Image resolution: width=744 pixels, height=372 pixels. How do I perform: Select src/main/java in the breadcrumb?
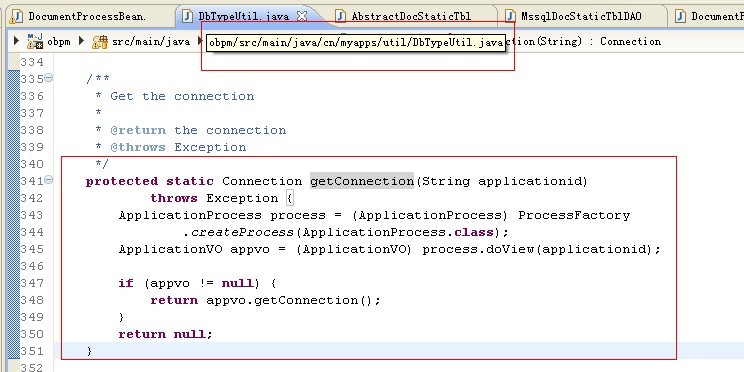[x=151, y=42]
